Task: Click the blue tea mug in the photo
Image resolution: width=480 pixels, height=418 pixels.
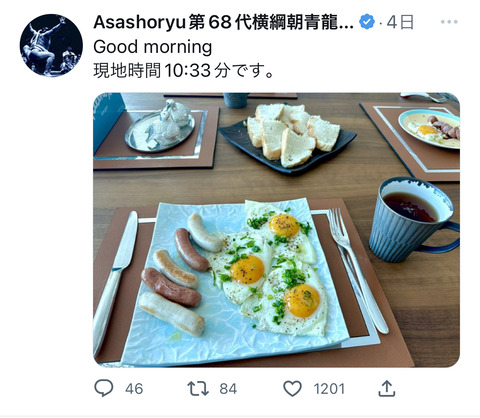Action: click(x=413, y=220)
